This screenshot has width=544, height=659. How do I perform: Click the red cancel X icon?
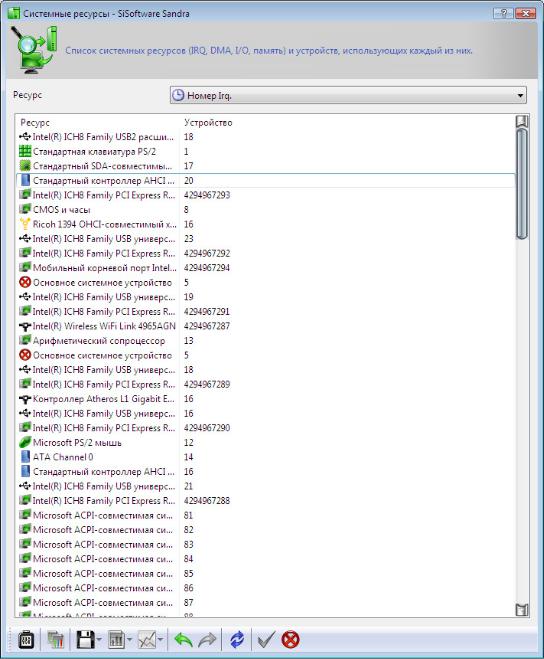tap(290, 640)
